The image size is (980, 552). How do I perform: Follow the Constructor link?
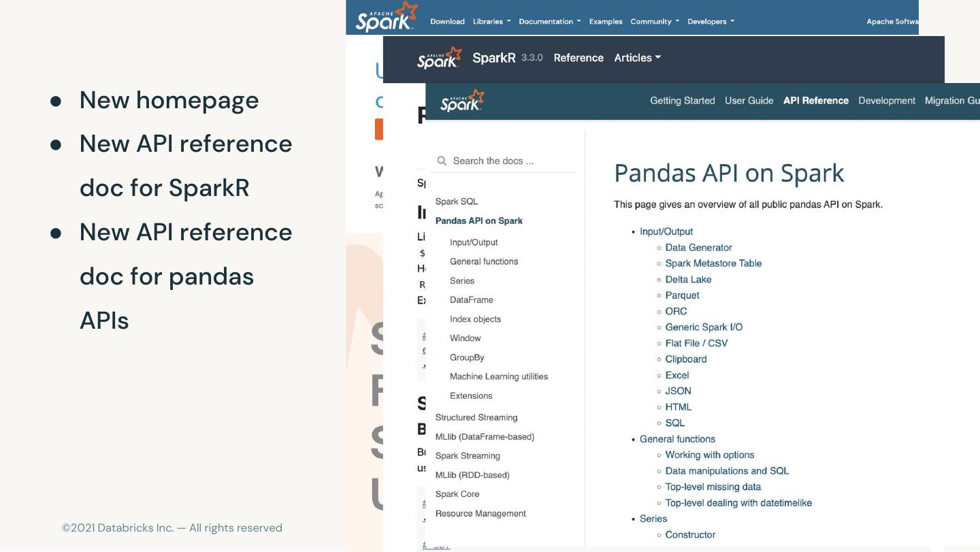click(690, 535)
